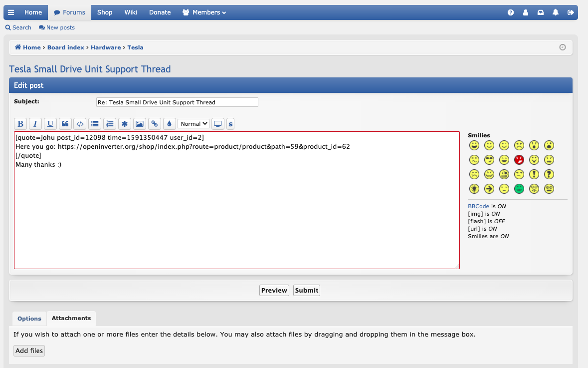The width and height of the screenshot is (588, 368).
Task: Expand the Members dropdown menu
Action: (204, 12)
